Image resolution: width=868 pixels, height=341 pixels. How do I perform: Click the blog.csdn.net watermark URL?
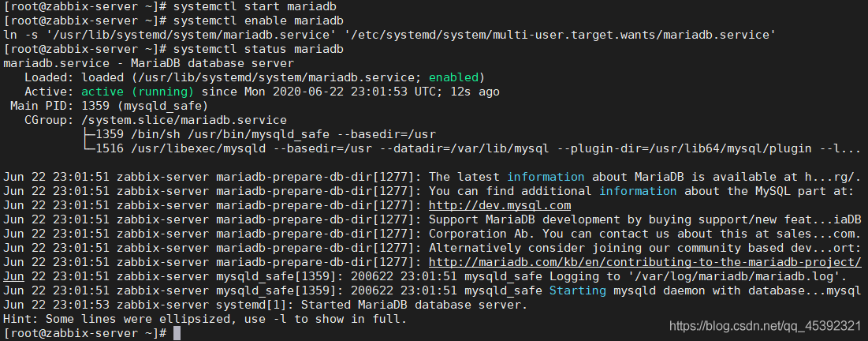point(765,326)
